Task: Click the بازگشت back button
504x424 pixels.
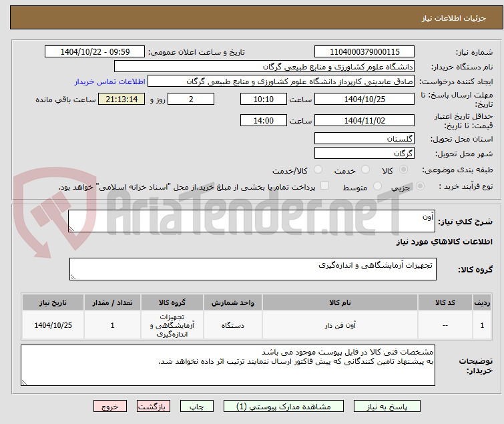Action: coord(154,407)
